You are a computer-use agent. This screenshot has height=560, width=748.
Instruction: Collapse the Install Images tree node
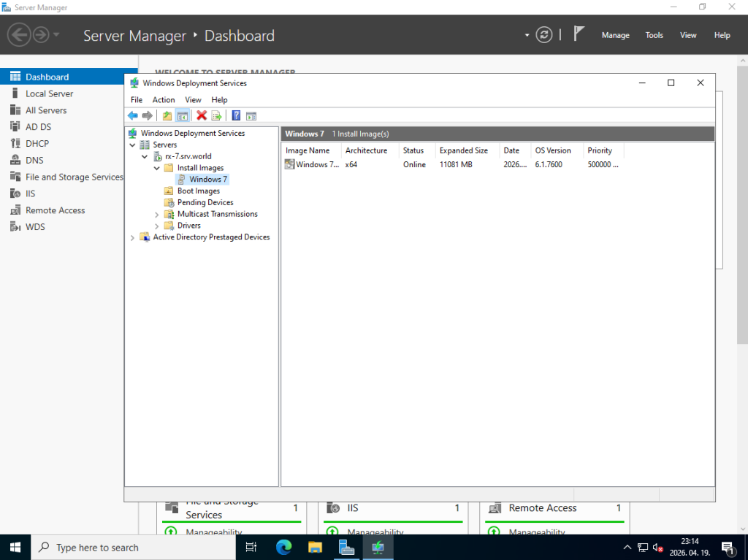click(x=157, y=168)
